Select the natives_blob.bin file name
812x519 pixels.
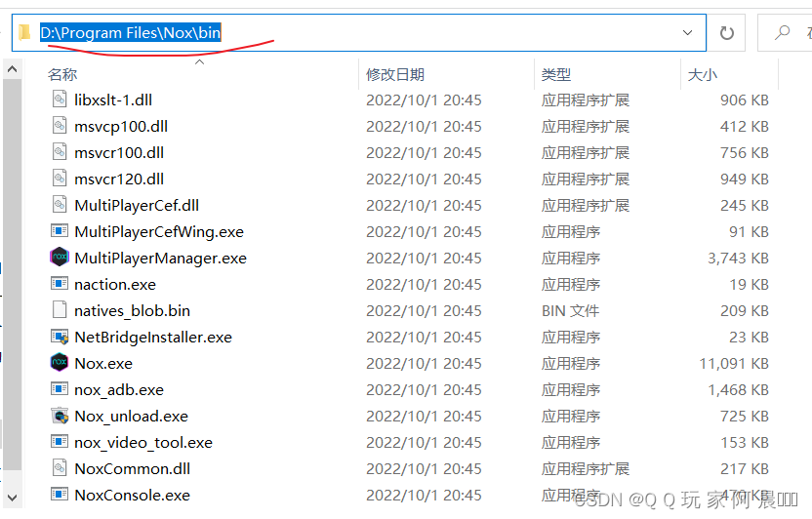(x=132, y=311)
